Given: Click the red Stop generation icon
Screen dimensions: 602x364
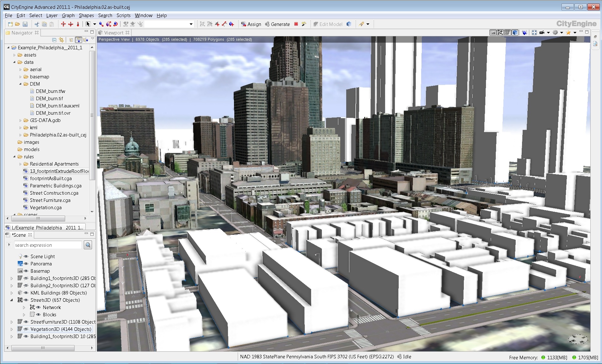Looking at the screenshot, I should pyautogui.click(x=296, y=24).
